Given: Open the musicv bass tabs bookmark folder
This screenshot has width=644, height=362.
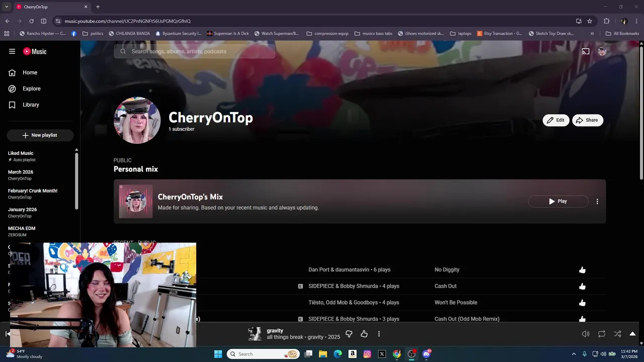Looking at the screenshot, I should [x=373, y=34].
